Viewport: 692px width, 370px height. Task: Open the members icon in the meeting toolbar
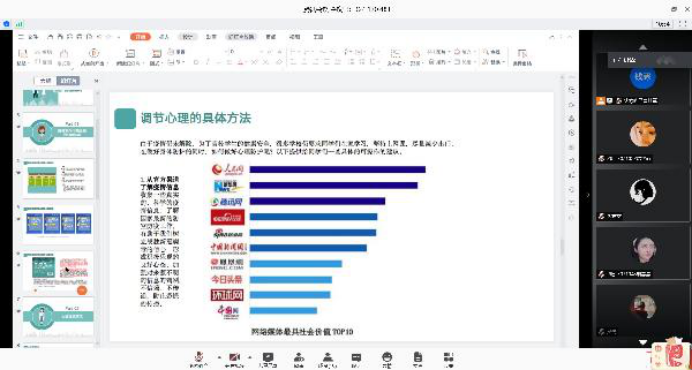299,357
